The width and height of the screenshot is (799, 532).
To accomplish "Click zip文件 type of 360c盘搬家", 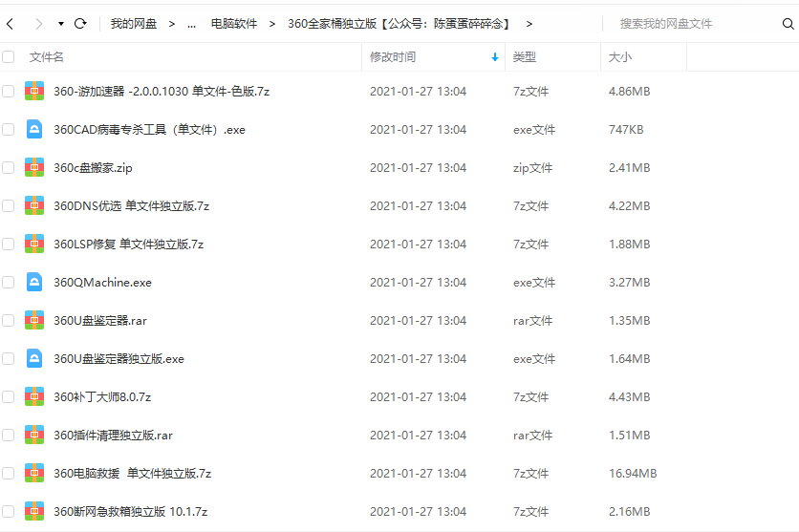I will [x=532, y=167].
